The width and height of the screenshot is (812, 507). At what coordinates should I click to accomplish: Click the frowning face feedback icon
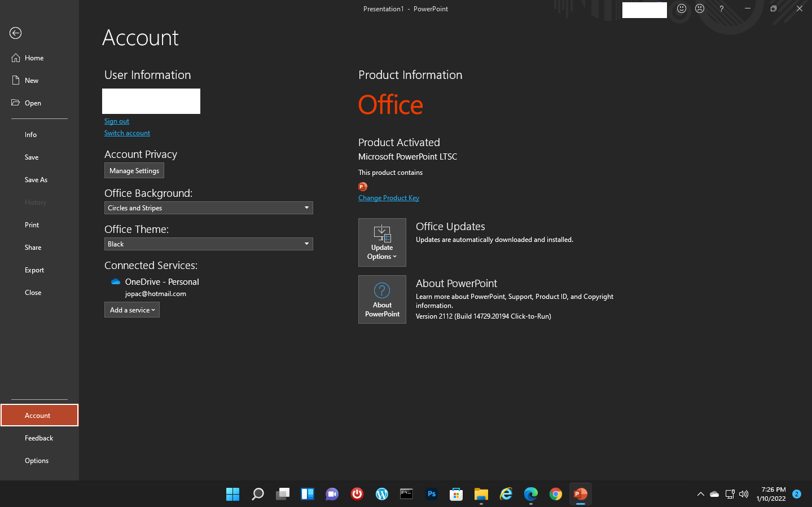[700, 8]
